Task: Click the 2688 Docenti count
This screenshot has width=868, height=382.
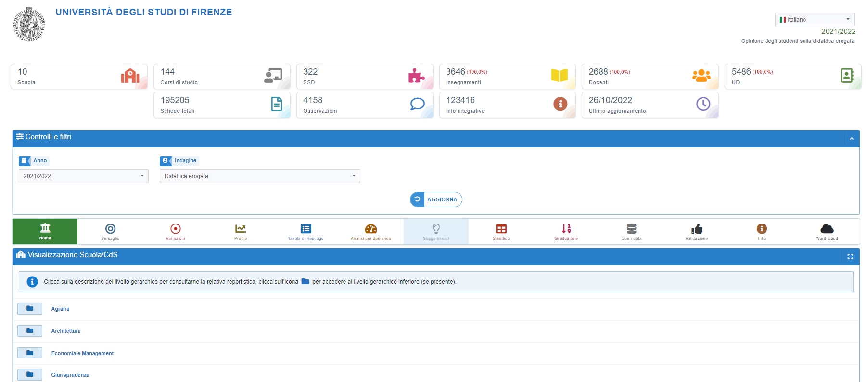Action: point(599,72)
